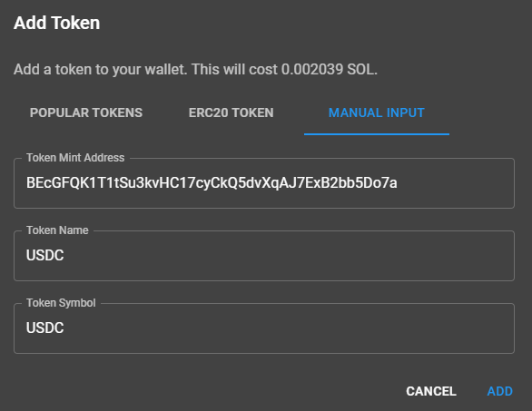
Task: Click empty area inside the Token Symbol box
Action: coord(289,328)
